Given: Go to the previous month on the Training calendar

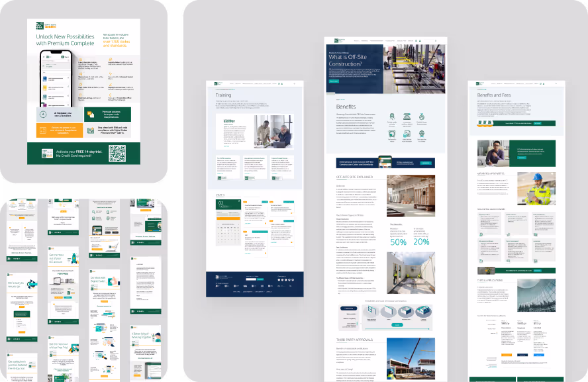Looking at the screenshot, I should [218, 224].
